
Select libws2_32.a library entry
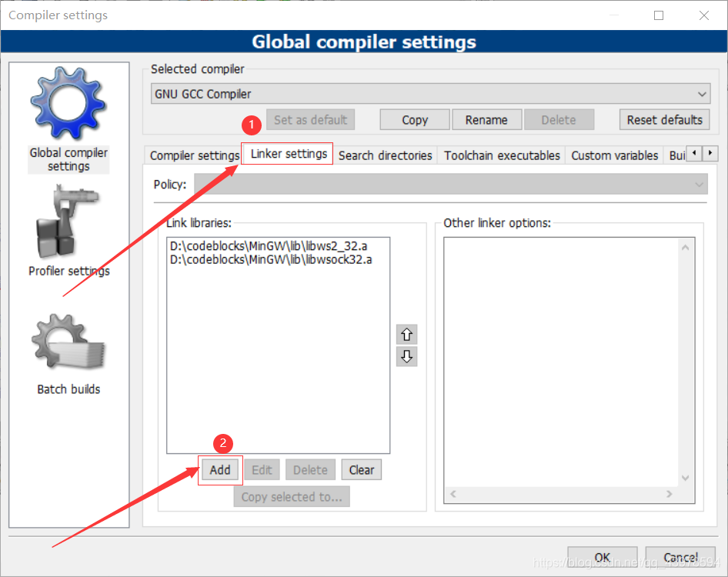click(x=269, y=246)
